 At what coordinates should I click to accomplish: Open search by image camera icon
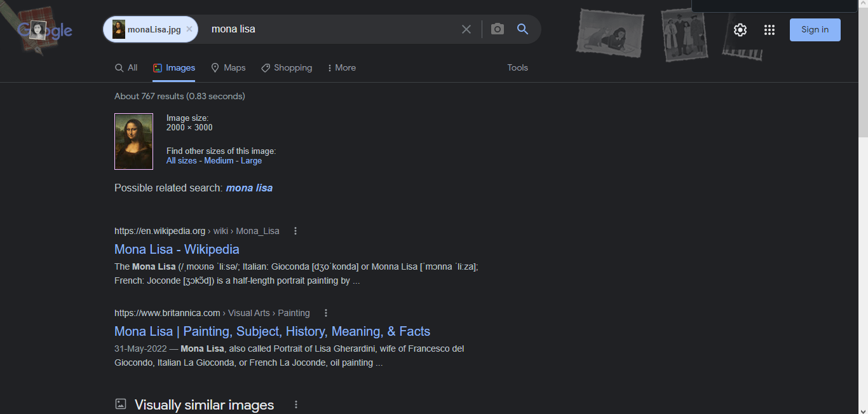click(x=498, y=29)
